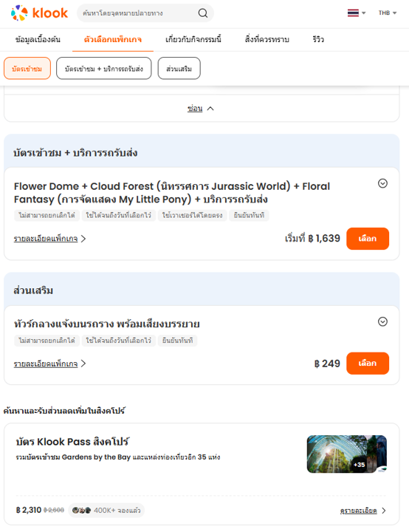The height and width of the screenshot is (532, 409).
Task: Switch to ข้อมูลเบื้องต้น tab
Action: 38,39
